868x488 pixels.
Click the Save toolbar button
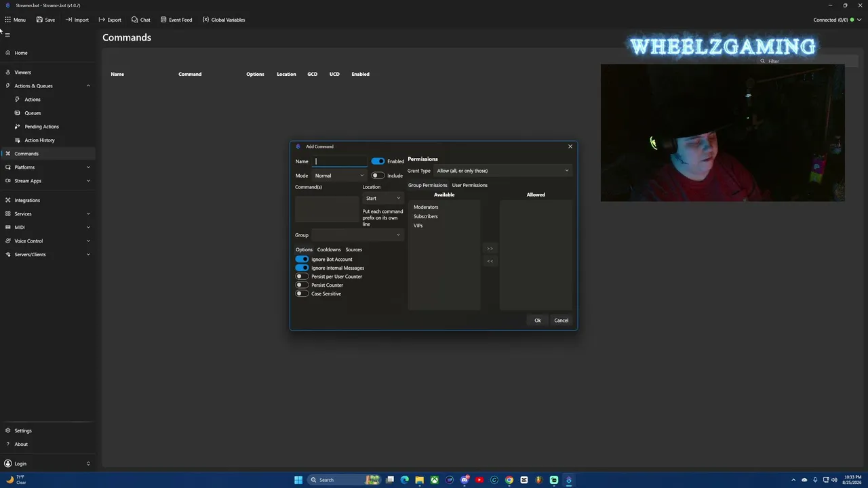coord(45,20)
